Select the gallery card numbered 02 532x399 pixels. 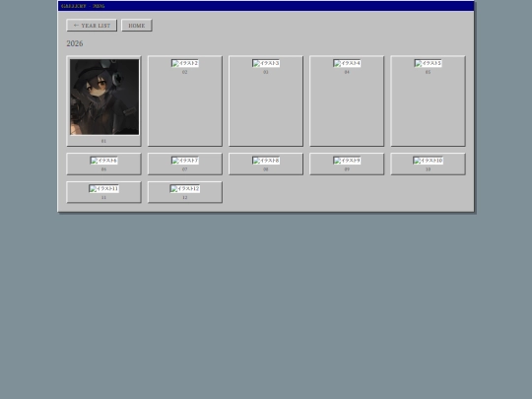[185, 101]
